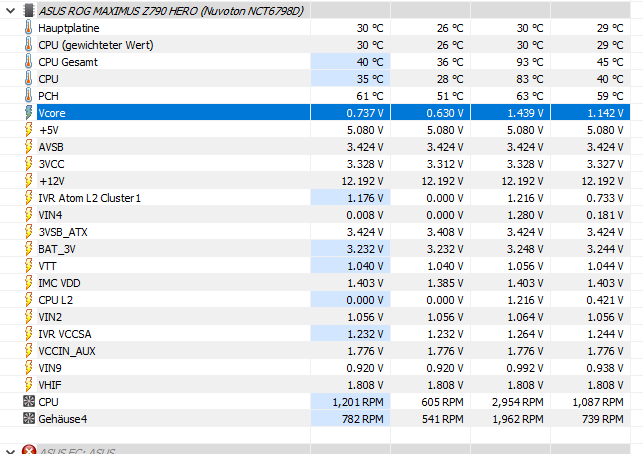This screenshot has width=643, height=454.
Task: Click the thermometer icon for CPU Gesamt
Action: [28, 62]
